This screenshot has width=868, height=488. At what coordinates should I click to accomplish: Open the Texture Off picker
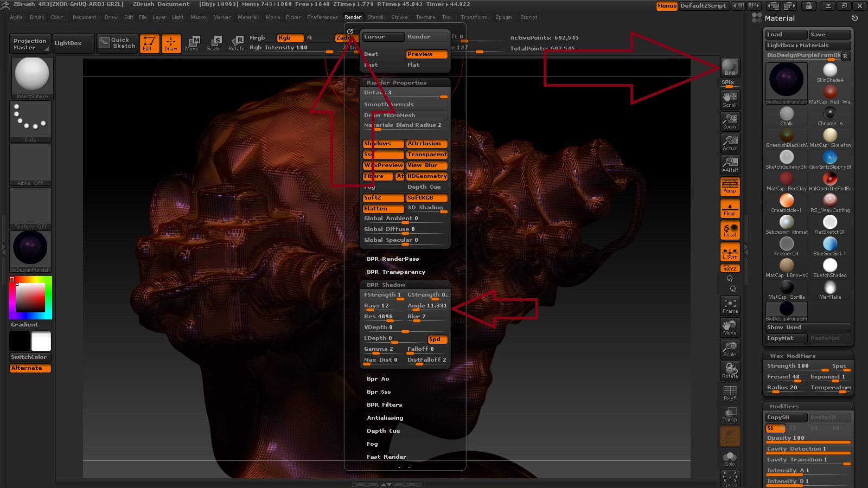[30, 208]
